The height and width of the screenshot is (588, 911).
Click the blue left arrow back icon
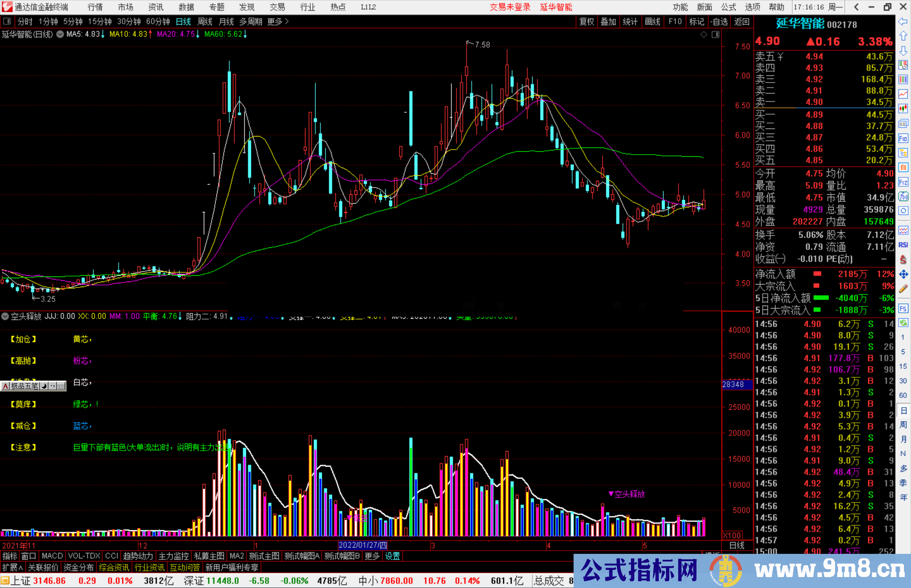pos(903,21)
